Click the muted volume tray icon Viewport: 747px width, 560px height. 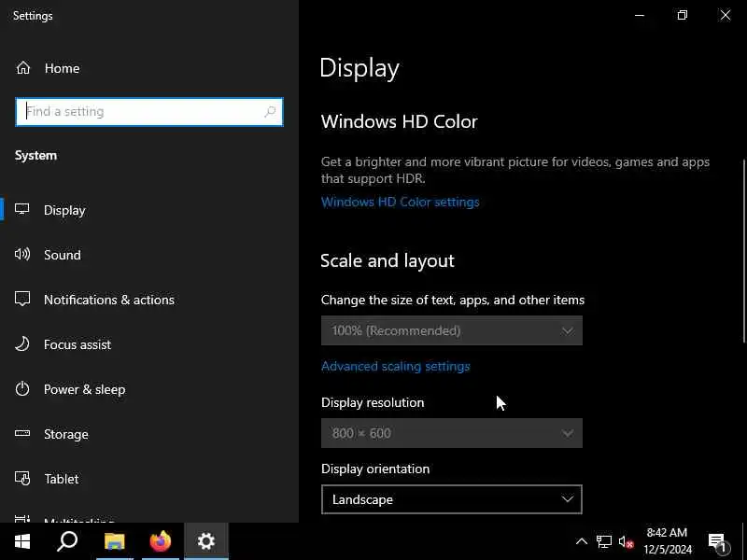[626, 542]
